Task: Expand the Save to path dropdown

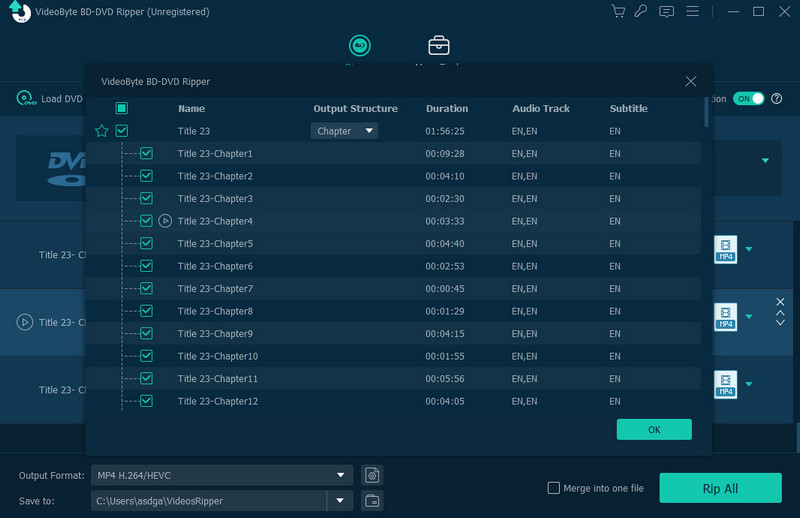Action: pyautogui.click(x=341, y=500)
